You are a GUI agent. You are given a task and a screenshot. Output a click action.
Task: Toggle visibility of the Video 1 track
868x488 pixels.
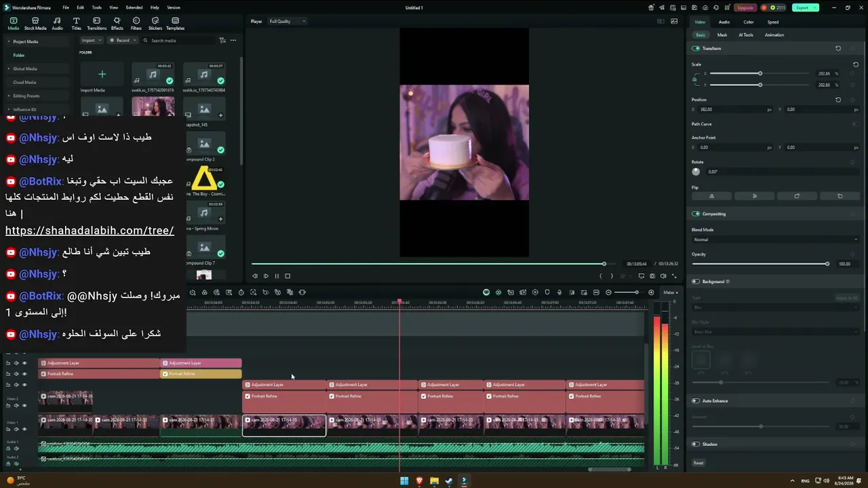click(24, 429)
